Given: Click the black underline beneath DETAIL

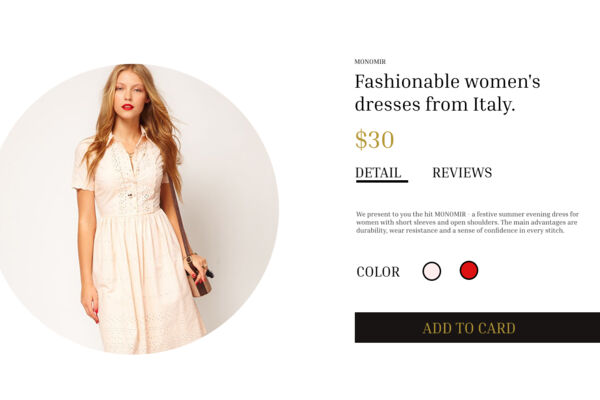Looking at the screenshot, I should 382,181.
